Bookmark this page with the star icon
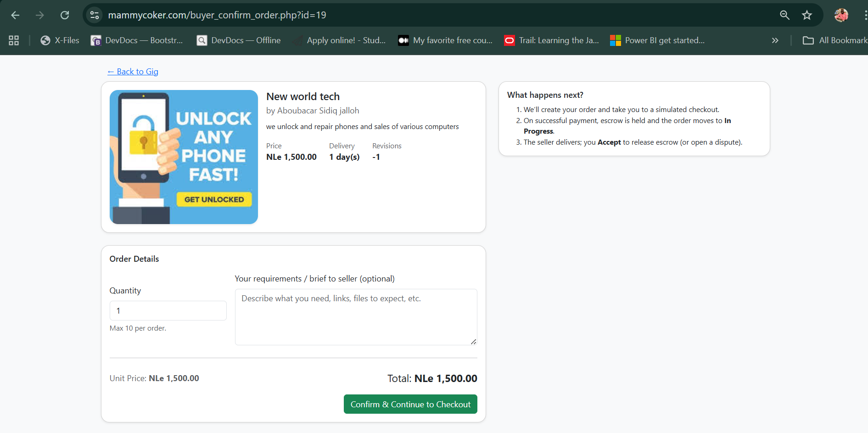This screenshot has width=868, height=433. coord(806,15)
